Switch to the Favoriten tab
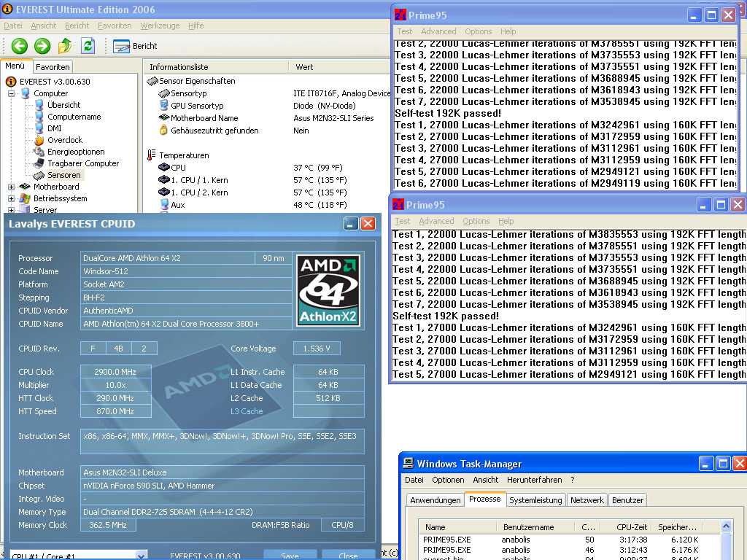This screenshot has height=560, width=747. click(x=53, y=67)
